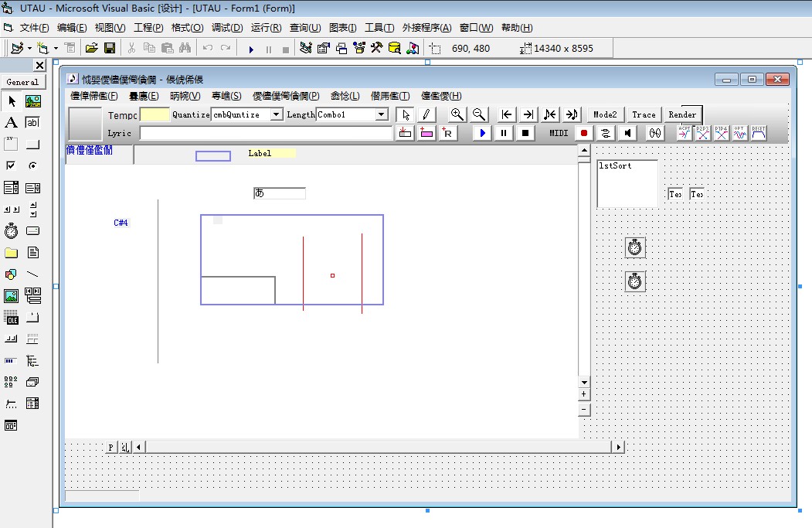812x528 pixels.
Task: Click the red MIDI record button
Action: 583,133
